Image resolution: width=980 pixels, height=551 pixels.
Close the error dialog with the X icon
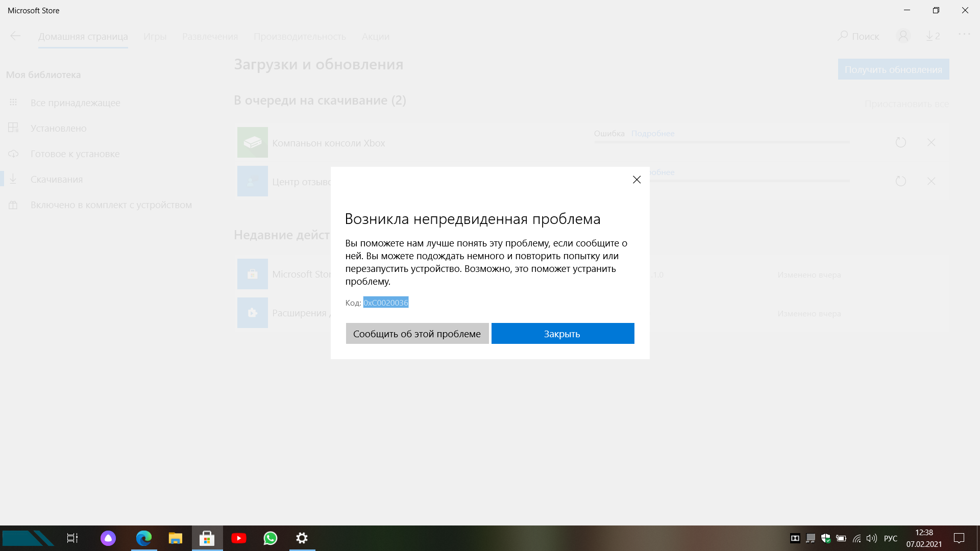click(x=636, y=180)
